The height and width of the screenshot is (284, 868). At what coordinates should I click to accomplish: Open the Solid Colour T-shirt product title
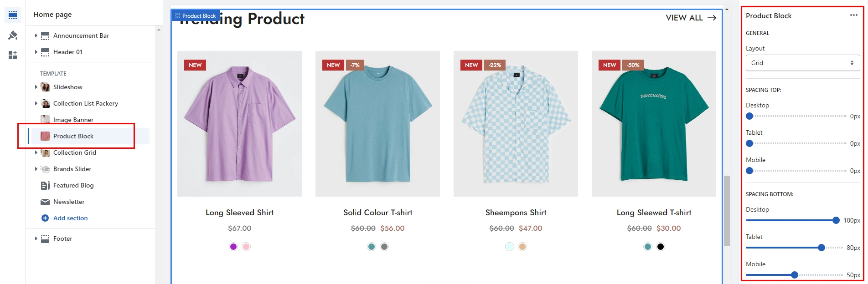point(377,213)
